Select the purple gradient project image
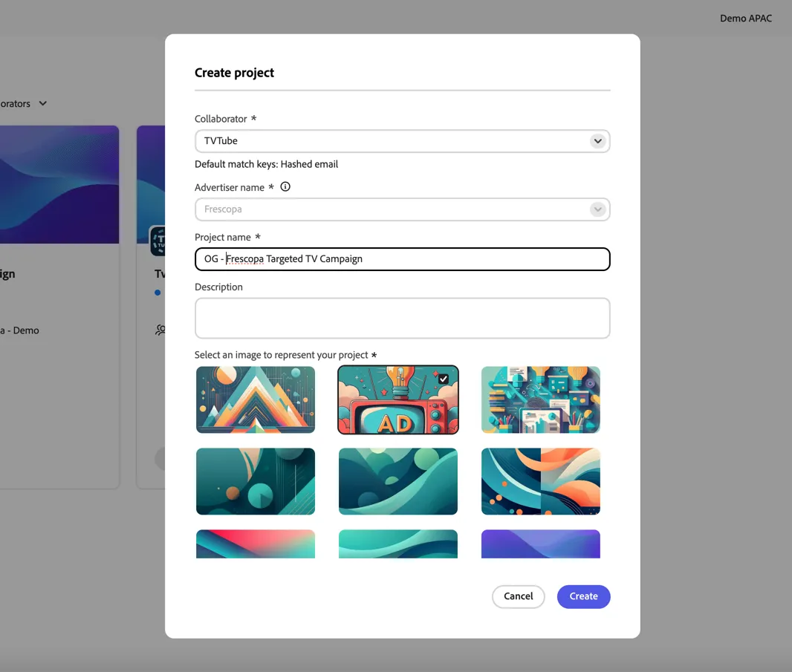This screenshot has height=672, width=792. (x=540, y=544)
